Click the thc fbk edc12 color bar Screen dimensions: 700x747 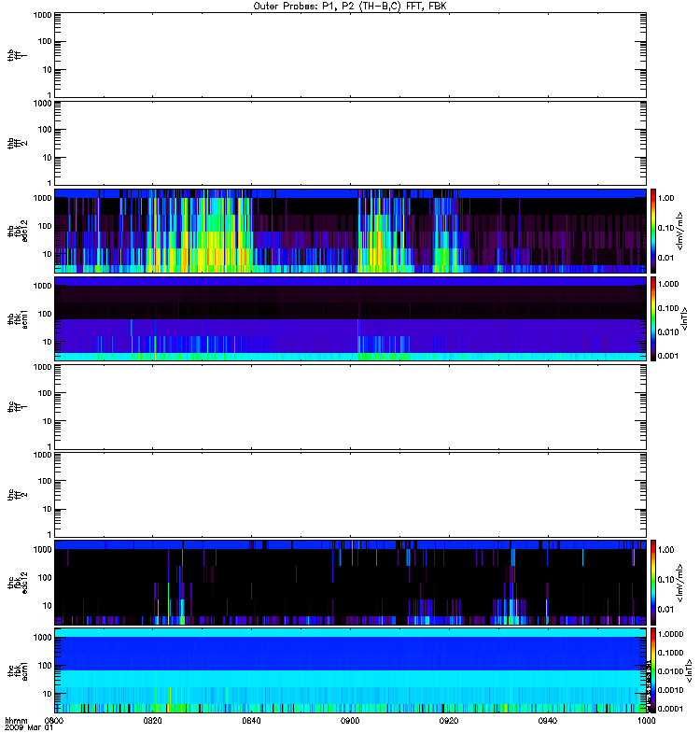pos(653,583)
